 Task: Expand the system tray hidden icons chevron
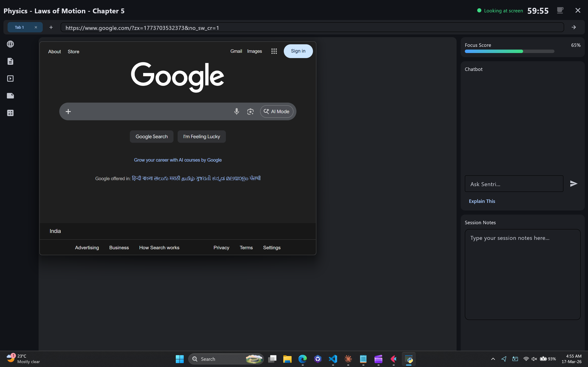point(493,359)
